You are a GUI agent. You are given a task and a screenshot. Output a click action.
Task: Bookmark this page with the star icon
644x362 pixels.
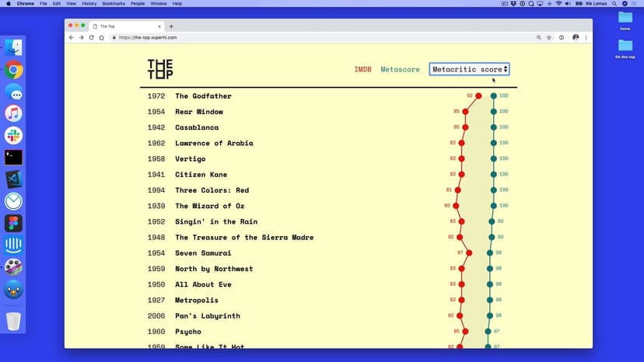550,37
